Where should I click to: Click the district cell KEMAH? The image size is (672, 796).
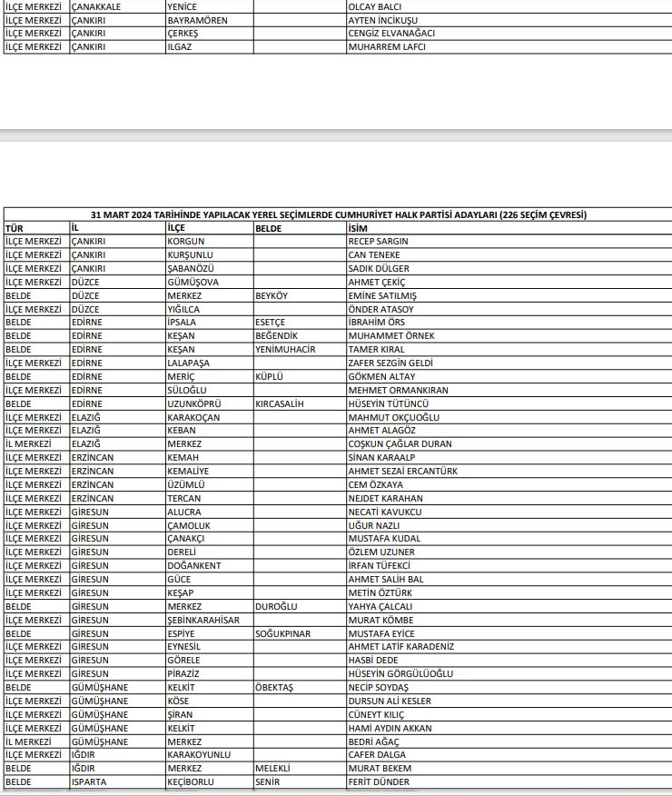click(183, 457)
